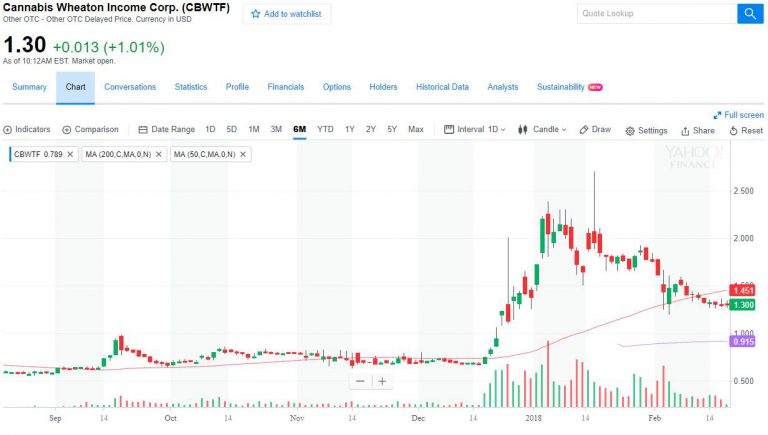Screen dimensions: 768x435
Task: Remove the MA 50 indicator
Action: coord(243,154)
